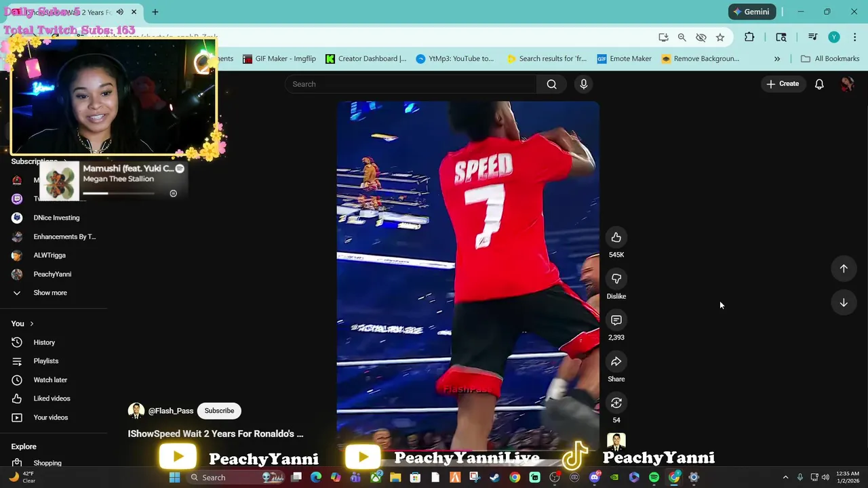Open Remove Background bookmark
Image resolution: width=868 pixels, height=488 pixels.
click(x=701, y=59)
